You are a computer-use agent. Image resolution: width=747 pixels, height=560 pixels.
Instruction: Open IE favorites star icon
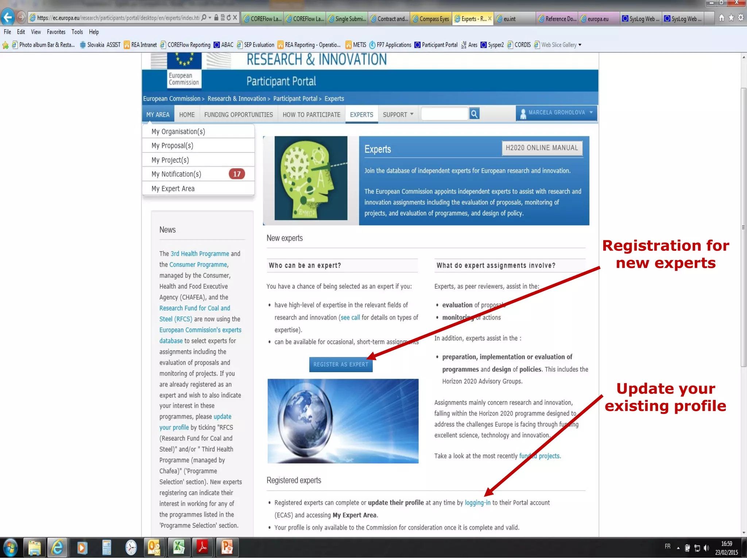pyautogui.click(x=731, y=18)
